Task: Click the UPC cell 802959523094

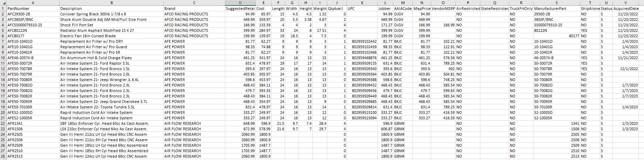Action: coord(362,118)
